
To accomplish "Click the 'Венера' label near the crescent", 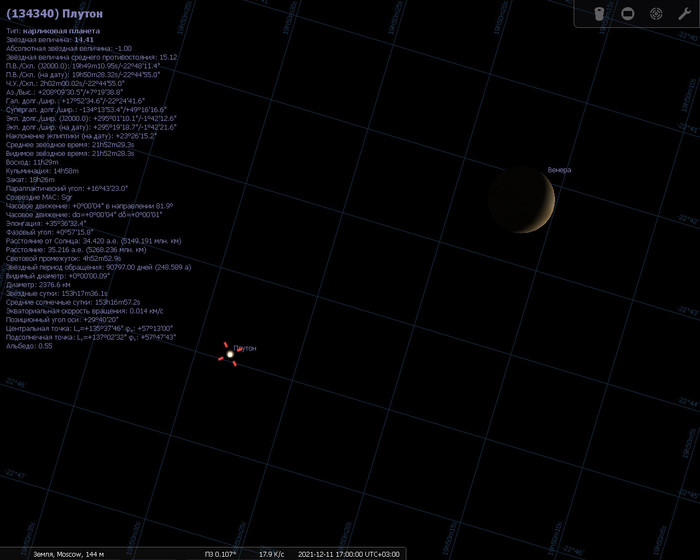I will click(559, 170).
